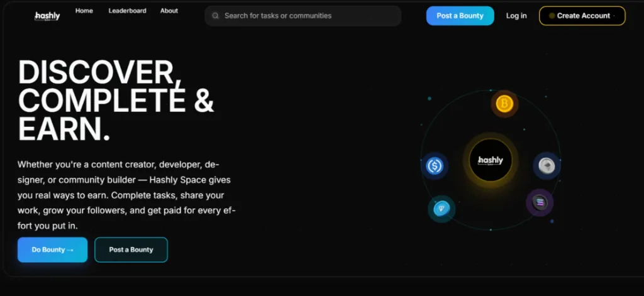Open the Leaderboard page
This screenshot has height=296, width=644.
[127, 11]
